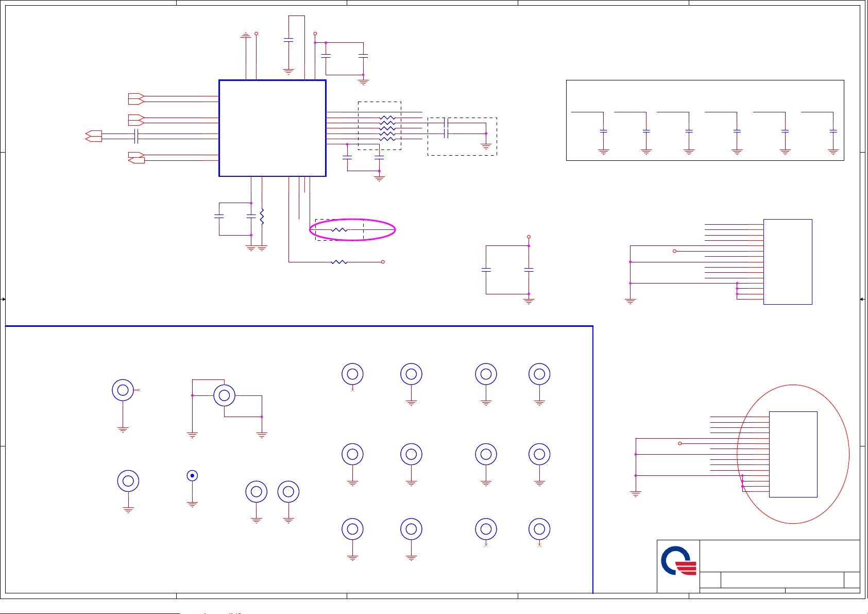Select the series capacitor on left input lines

[136, 136]
